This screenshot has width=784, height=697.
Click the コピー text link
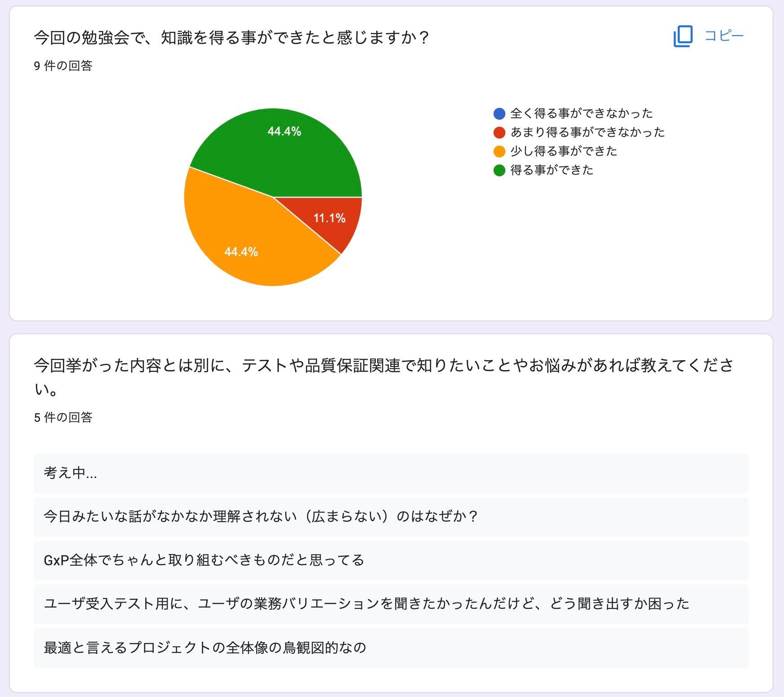pos(724,36)
